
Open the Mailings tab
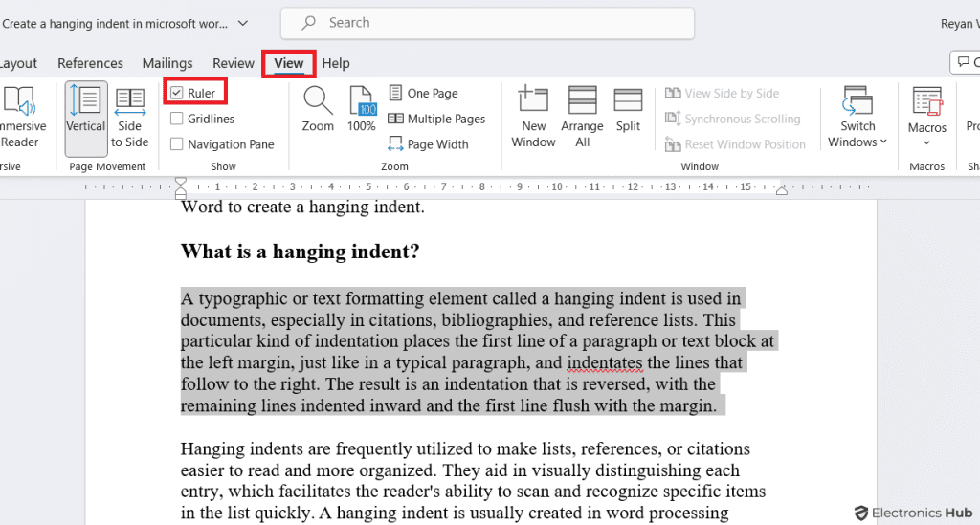[x=167, y=63]
